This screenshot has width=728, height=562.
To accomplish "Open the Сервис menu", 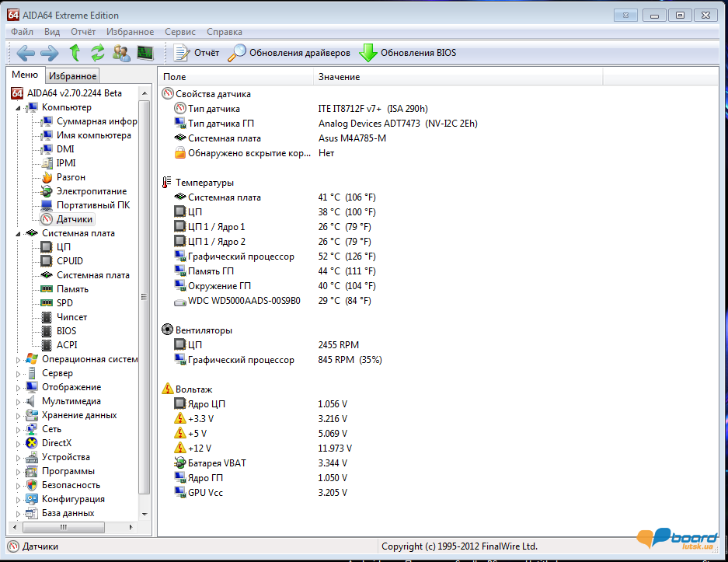I will (180, 32).
